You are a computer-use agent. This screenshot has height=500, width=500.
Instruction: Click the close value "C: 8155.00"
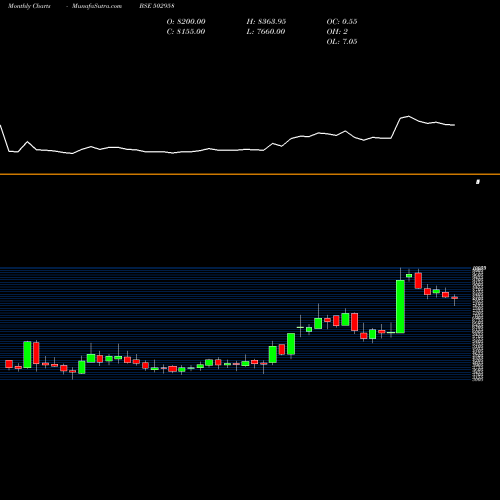[186, 32]
